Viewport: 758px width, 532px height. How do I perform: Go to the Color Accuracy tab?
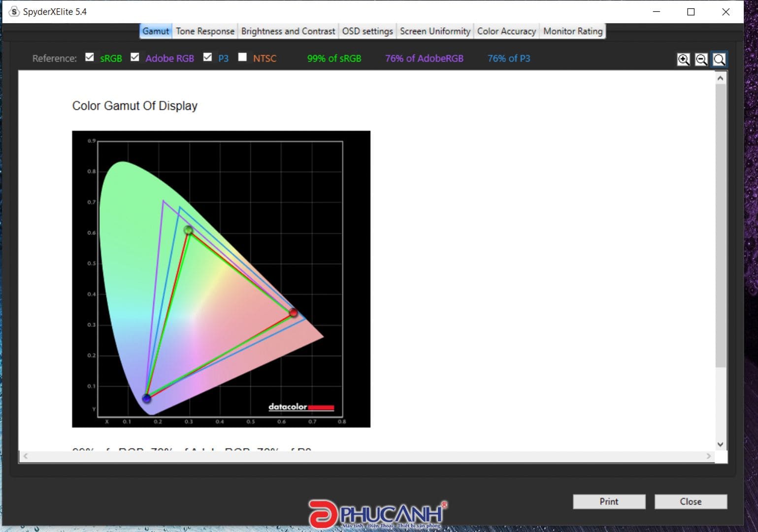pos(506,31)
